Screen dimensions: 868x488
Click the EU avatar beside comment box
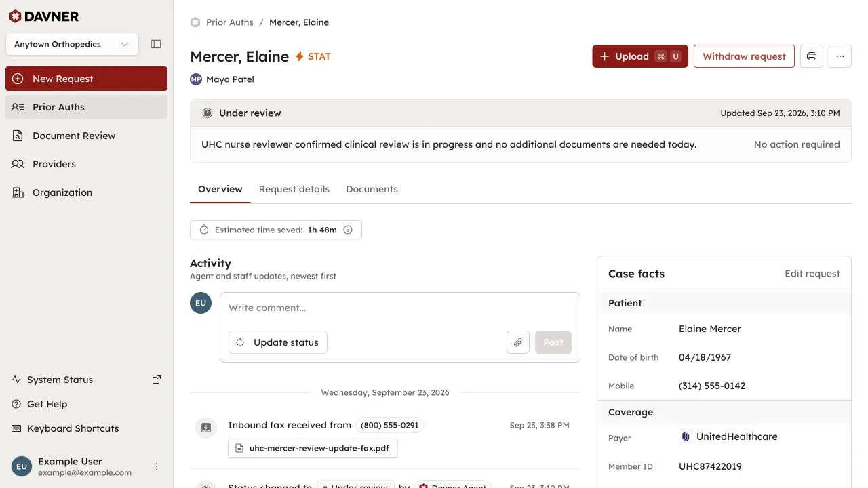click(x=201, y=303)
